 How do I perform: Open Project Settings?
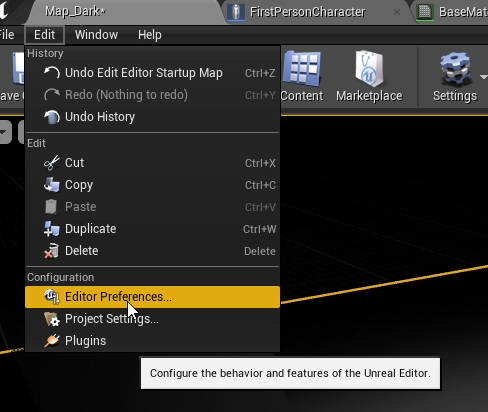pos(152,319)
